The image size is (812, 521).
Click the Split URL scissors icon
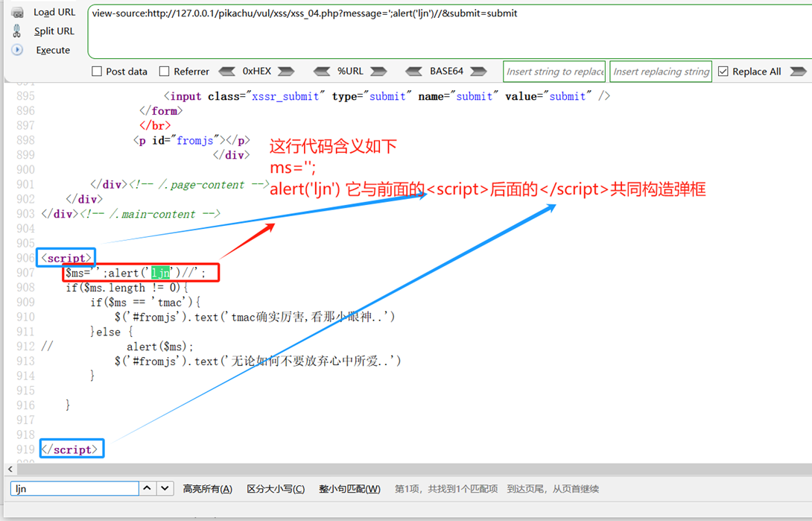point(17,31)
